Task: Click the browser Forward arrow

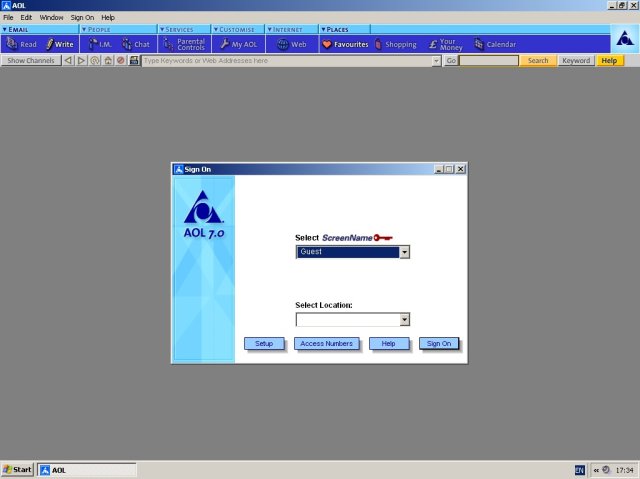Action: 81,60
